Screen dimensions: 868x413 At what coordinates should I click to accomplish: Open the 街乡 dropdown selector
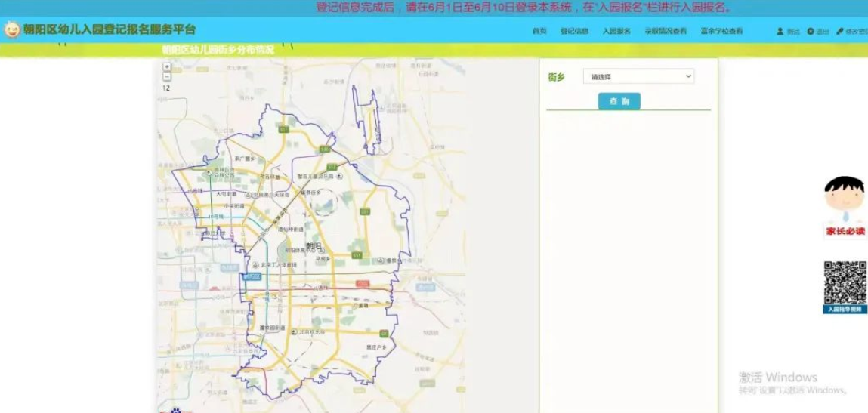(638, 76)
